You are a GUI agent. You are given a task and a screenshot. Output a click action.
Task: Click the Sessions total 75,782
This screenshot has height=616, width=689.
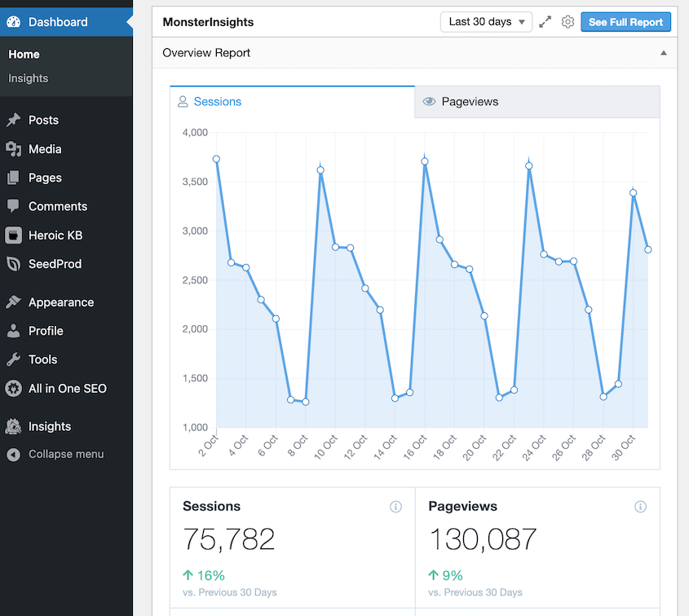click(229, 539)
